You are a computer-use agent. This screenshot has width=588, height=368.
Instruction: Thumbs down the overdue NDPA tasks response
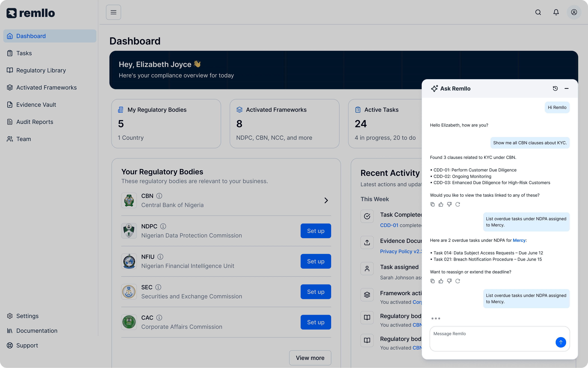tap(449, 281)
